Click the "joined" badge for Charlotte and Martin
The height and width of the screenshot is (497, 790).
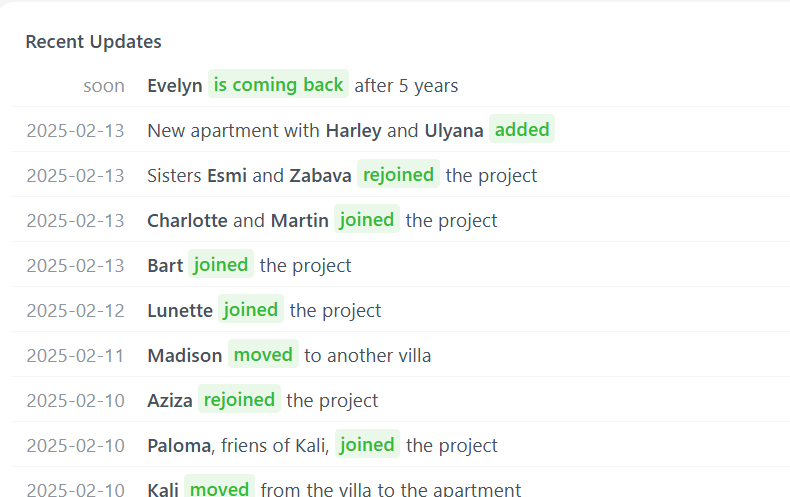point(367,219)
